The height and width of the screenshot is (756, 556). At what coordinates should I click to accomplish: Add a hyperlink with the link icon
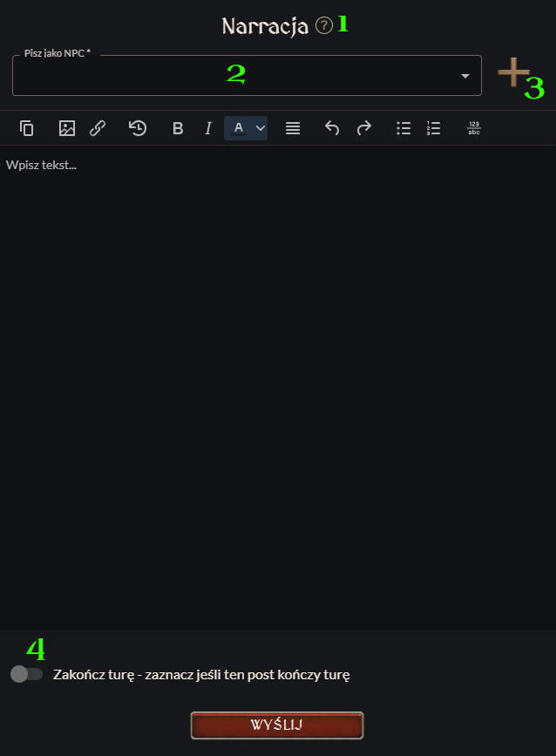98,128
